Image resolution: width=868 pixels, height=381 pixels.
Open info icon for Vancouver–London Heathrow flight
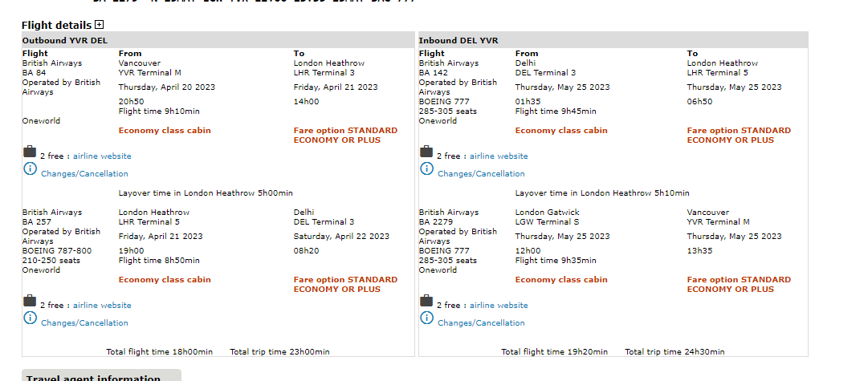[30, 168]
